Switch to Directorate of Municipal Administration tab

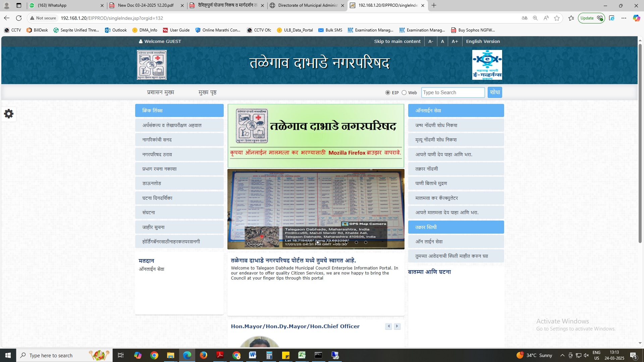[308, 5]
